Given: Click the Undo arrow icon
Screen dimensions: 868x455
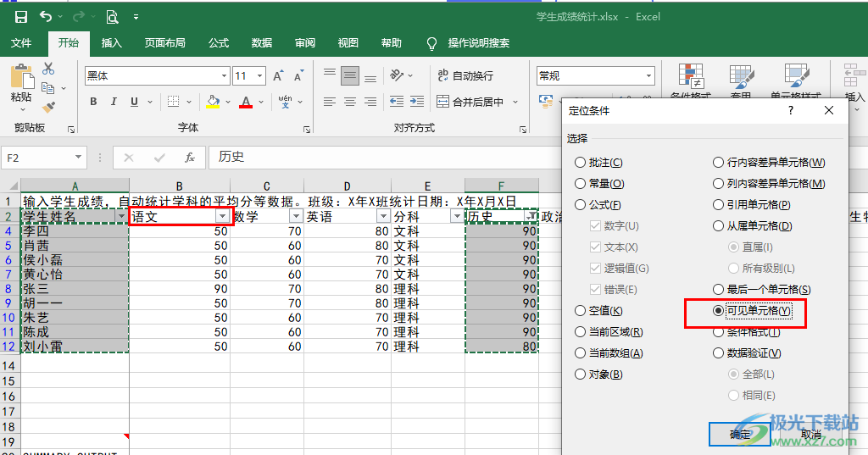Looking at the screenshot, I should [46, 17].
